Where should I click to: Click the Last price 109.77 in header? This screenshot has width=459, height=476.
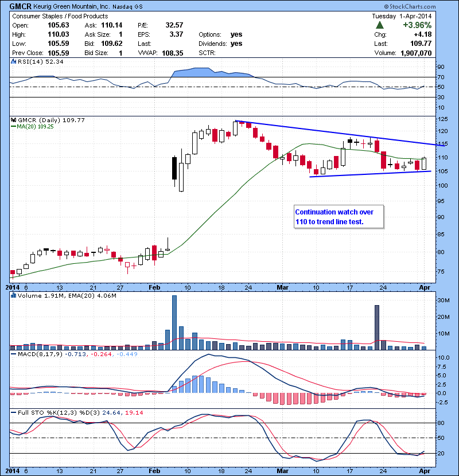(421, 44)
